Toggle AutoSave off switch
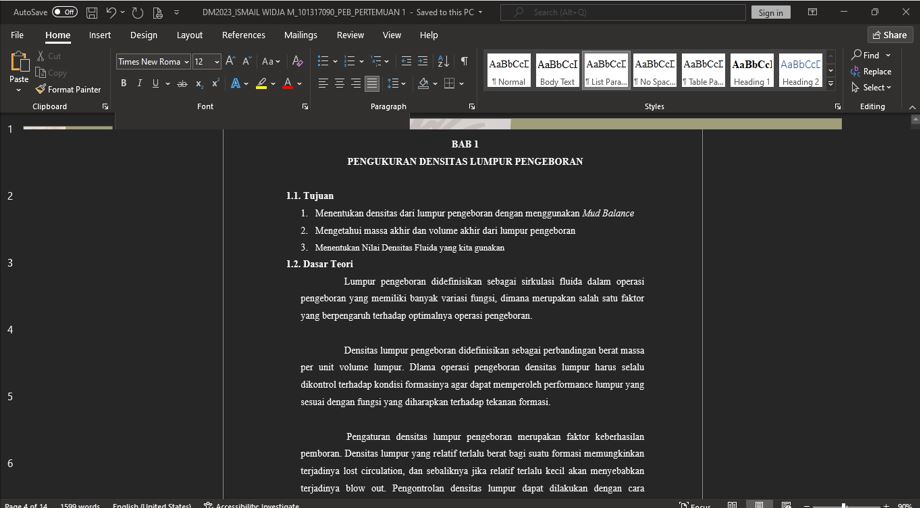 click(65, 12)
